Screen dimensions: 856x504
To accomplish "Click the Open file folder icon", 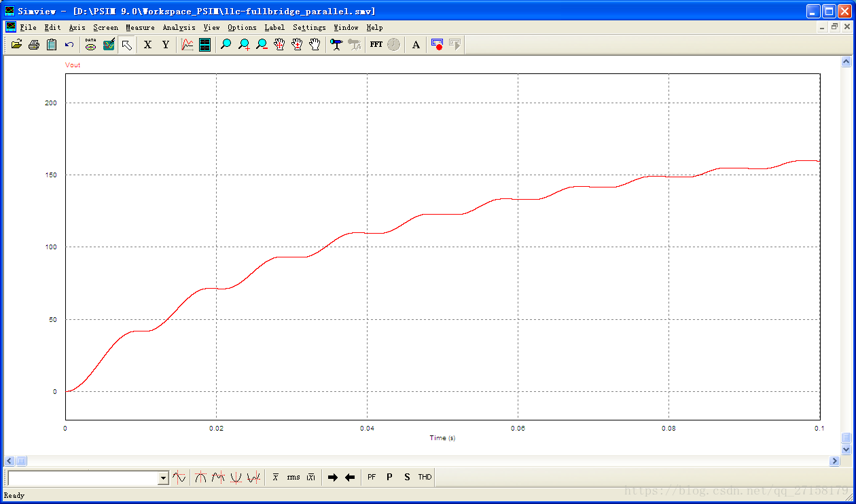I will tap(16, 45).
